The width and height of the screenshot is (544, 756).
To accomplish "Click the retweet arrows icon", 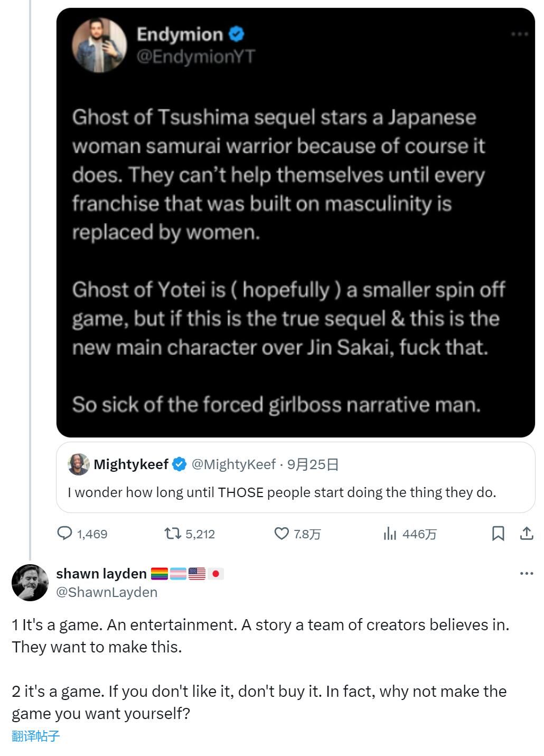I will point(172,534).
